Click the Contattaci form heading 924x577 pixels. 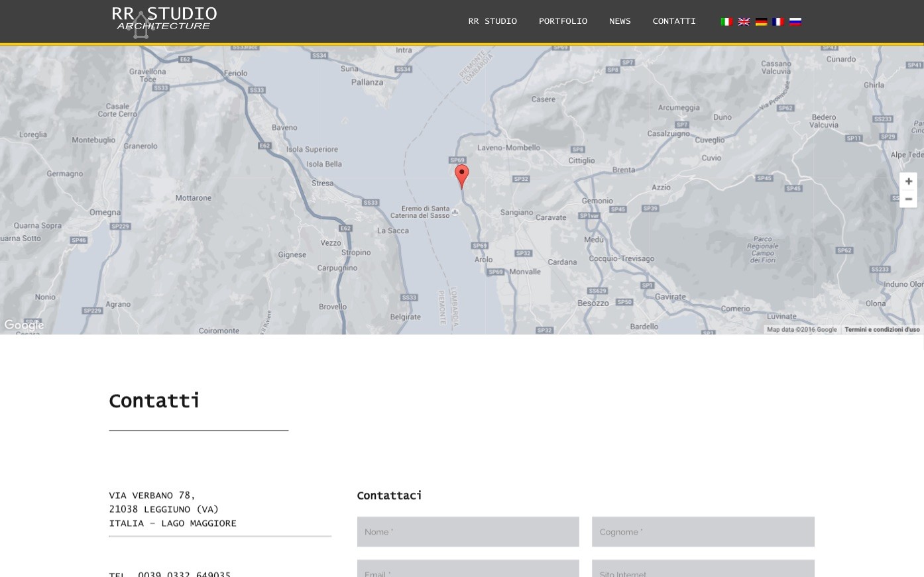coord(389,496)
